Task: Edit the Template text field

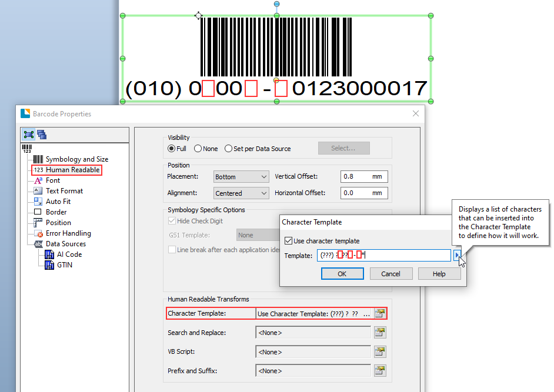Action: pyautogui.click(x=384, y=255)
